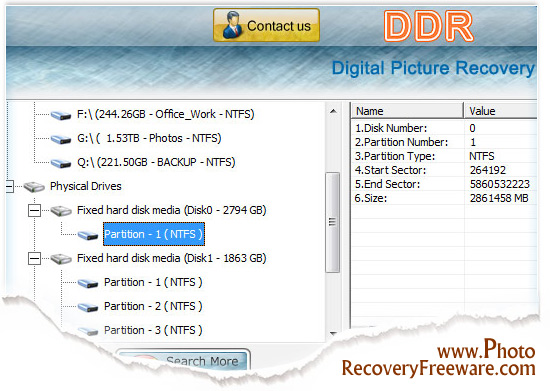Screen dimensions: 550x391
Task: Collapse the Disk1 1863 GB node
Action: [34, 259]
